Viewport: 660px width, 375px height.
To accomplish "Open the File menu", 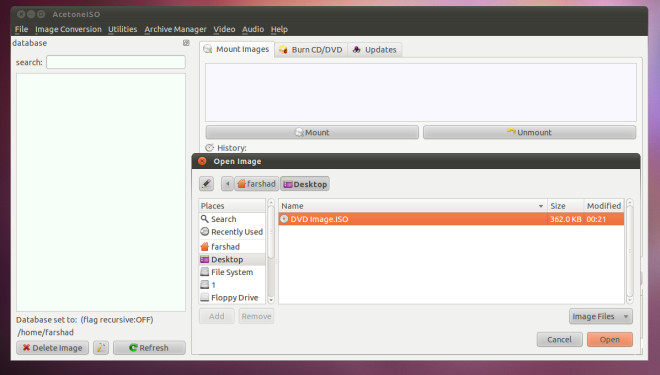I will pos(21,29).
